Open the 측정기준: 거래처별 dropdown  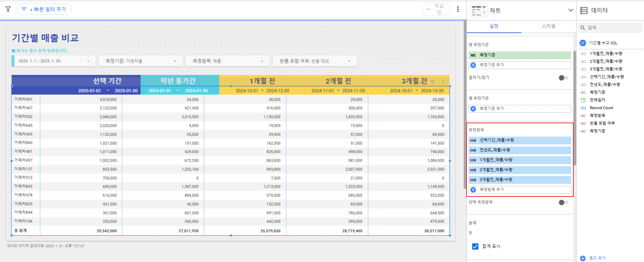pyautogui.click(x=141, y=61)
